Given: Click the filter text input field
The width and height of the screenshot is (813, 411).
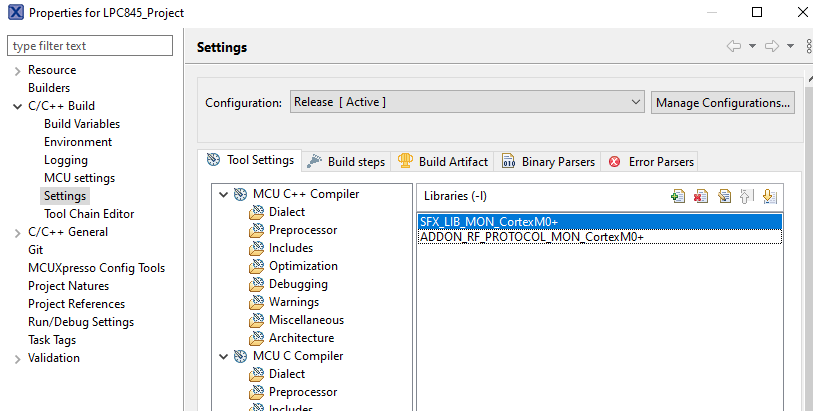Looking at the screenshot, I should (x=91, y=46).
